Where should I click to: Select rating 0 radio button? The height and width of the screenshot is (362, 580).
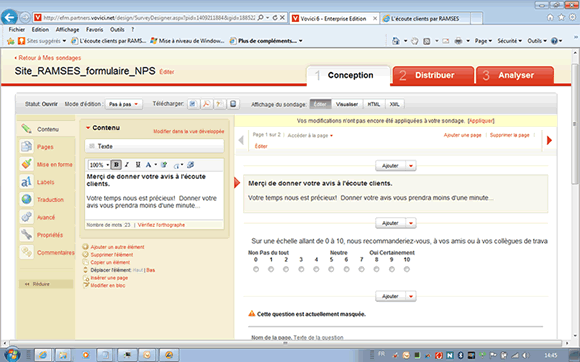(x=256, y=269)
